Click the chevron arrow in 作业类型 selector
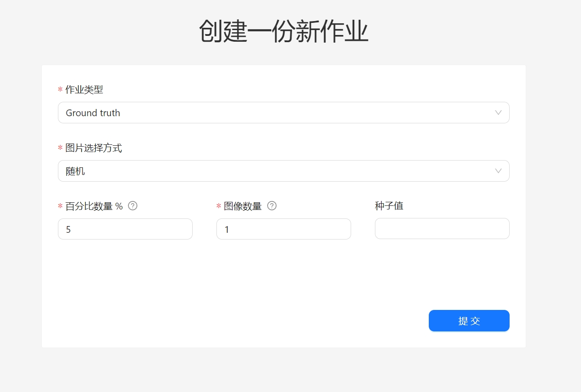The image size is (581, 392). click(498, 113)
